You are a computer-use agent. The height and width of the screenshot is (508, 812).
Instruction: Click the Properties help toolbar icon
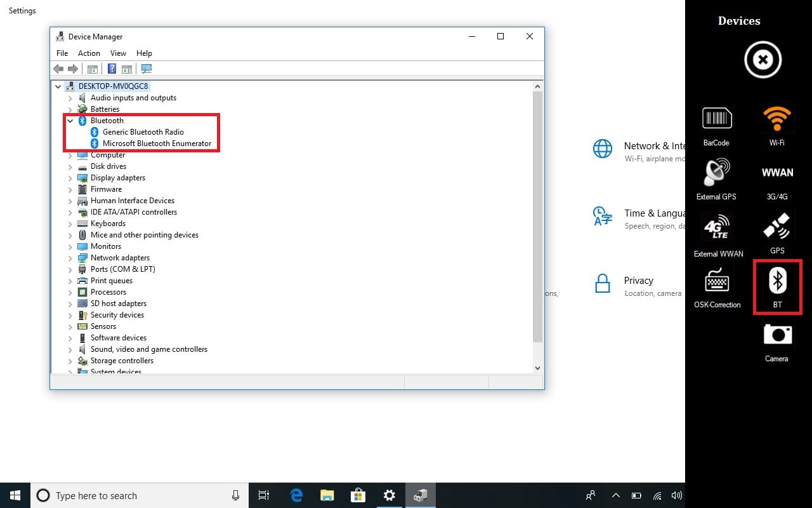112,69
